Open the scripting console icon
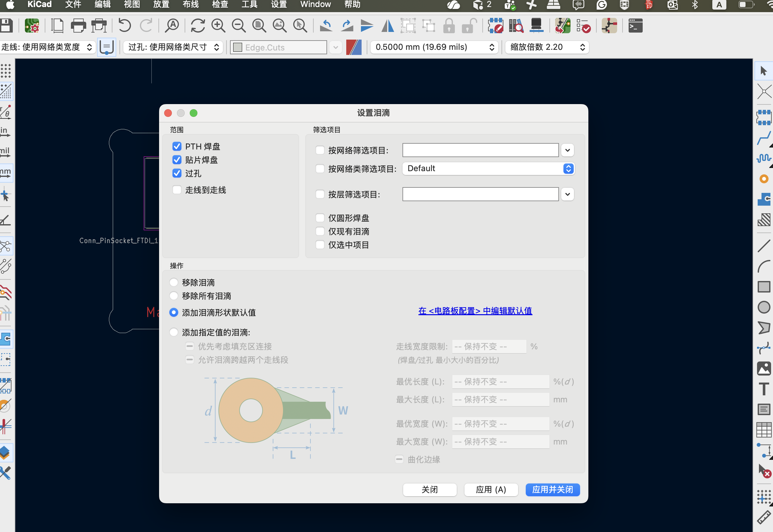The width and height of the screenshot is (773, 532). (635, 26)
